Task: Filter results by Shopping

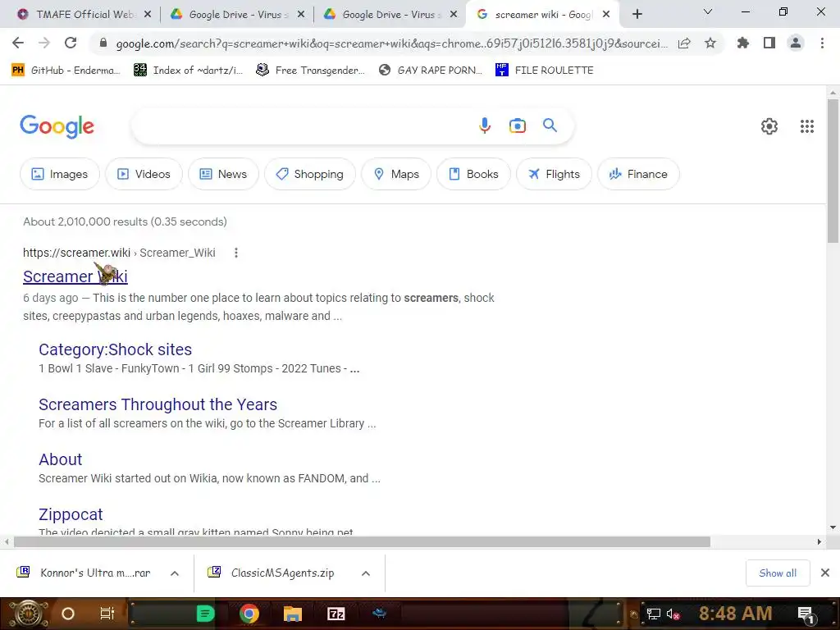Action: (x=310, y=174)
